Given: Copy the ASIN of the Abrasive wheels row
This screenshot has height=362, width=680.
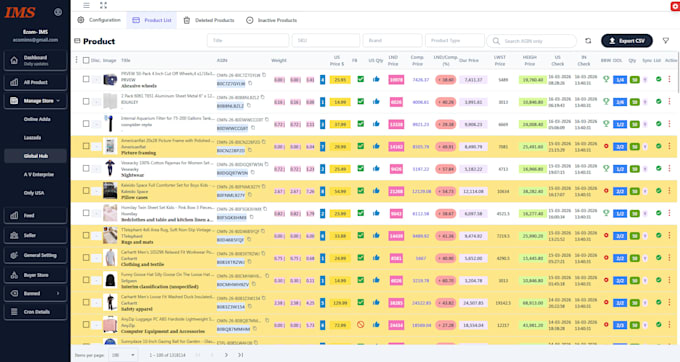Looking at the screenshot, I should point(250,83).
